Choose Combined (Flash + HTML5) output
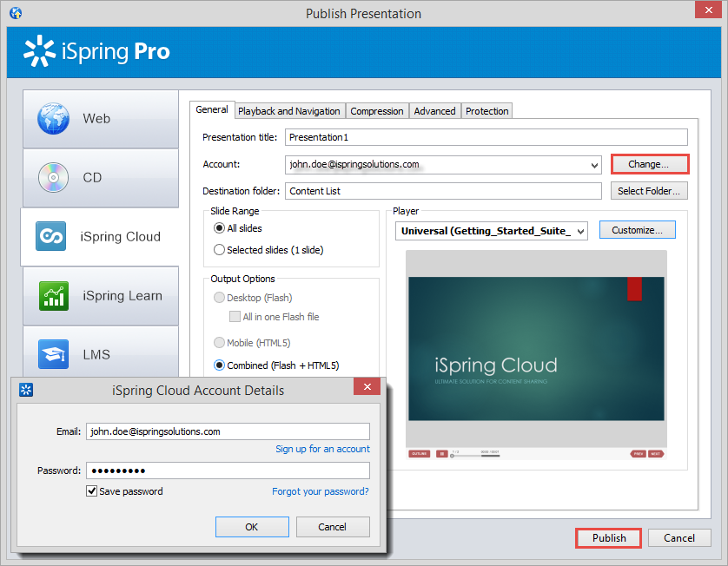The height and width of the screenshot is (566, 728). (219, 365)
